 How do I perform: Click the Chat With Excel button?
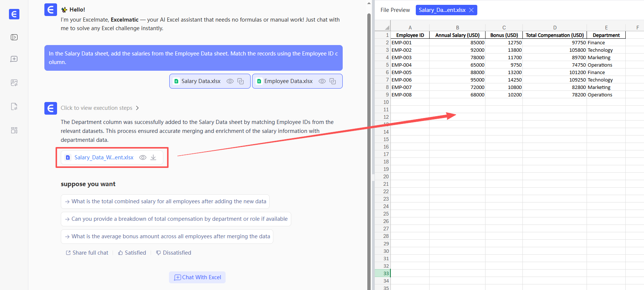[x=197, y=277]
